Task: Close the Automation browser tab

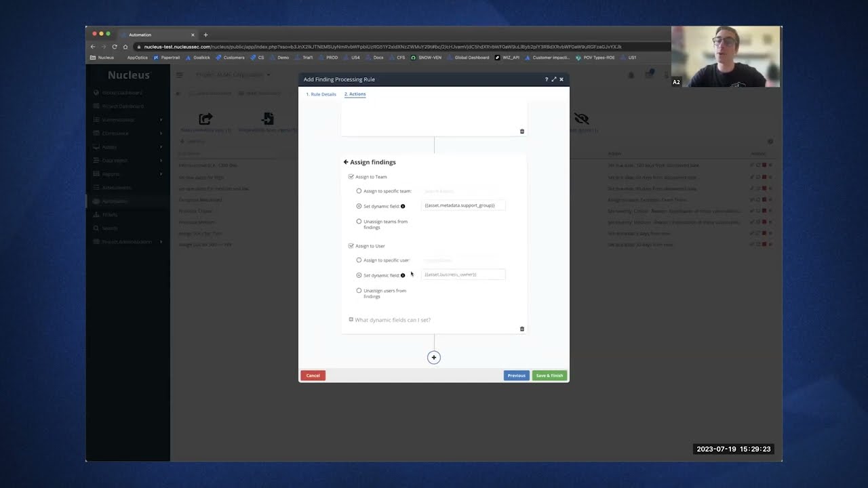Action: point(193,35)
